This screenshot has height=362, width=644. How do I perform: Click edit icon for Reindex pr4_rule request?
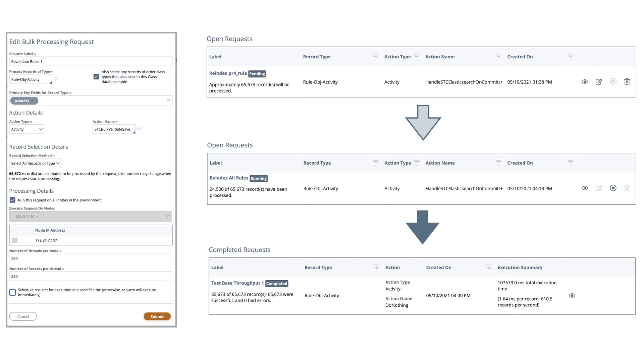[599, 82]
